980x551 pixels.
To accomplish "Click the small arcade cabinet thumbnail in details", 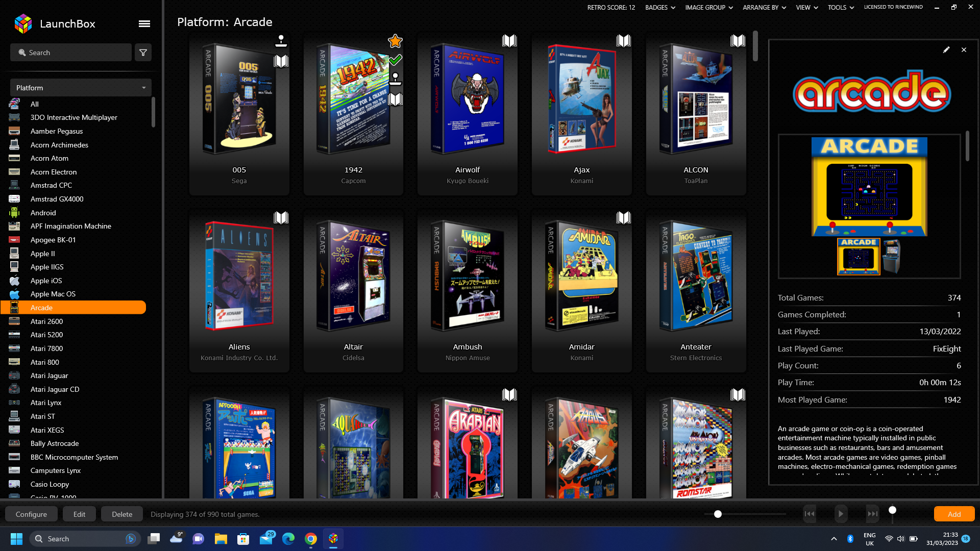I will pos(892,256).
